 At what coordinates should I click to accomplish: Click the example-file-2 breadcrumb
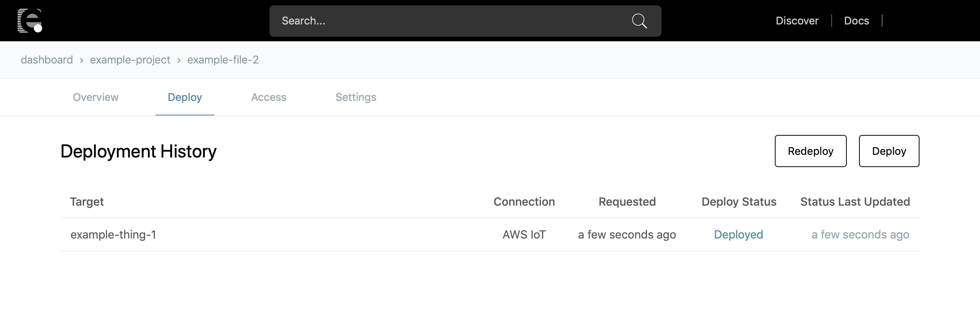tap(223, 60)
